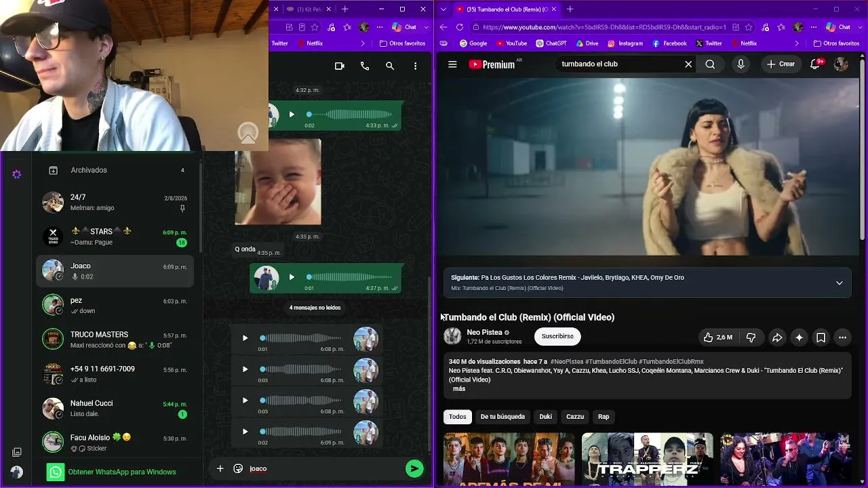This screenshot has height=488, width=868.
Task: Open the sticker and emoji picker
Action: (x=238, y=468)
